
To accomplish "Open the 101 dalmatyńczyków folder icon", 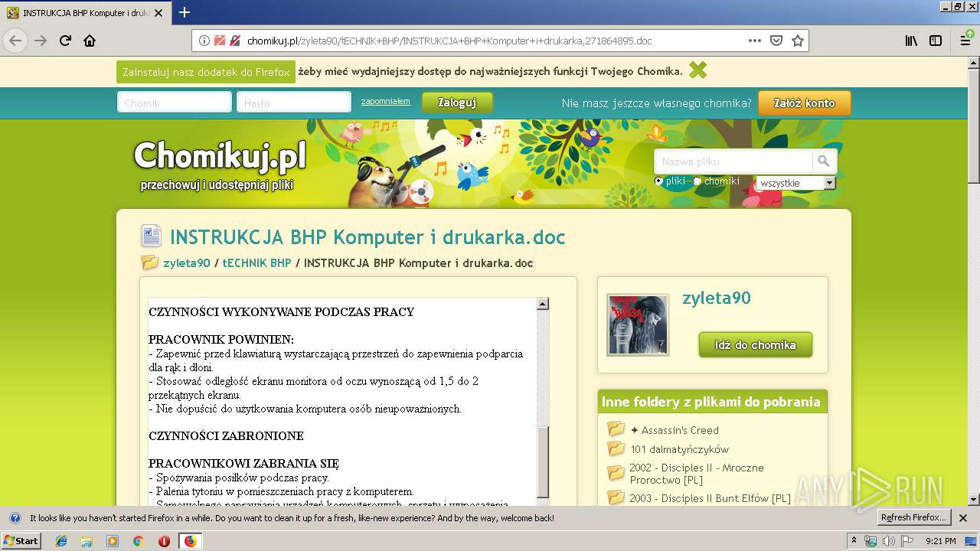I will (x=616, y=448).
